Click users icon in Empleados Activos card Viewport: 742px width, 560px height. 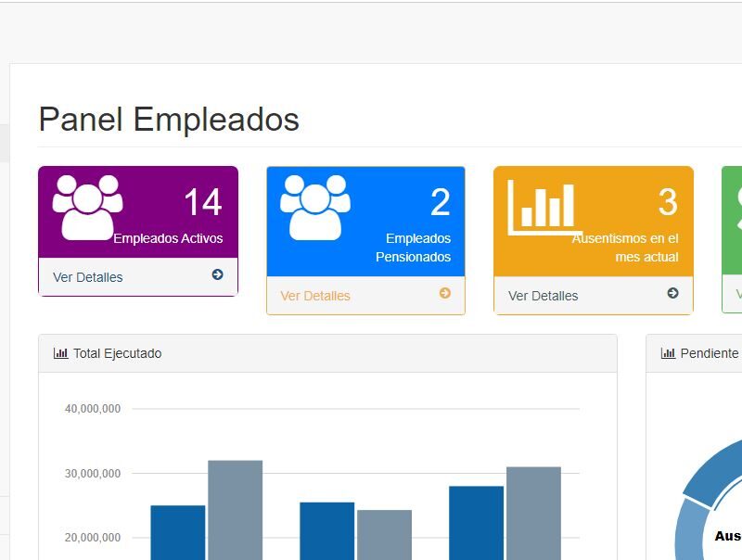point(87,207)
